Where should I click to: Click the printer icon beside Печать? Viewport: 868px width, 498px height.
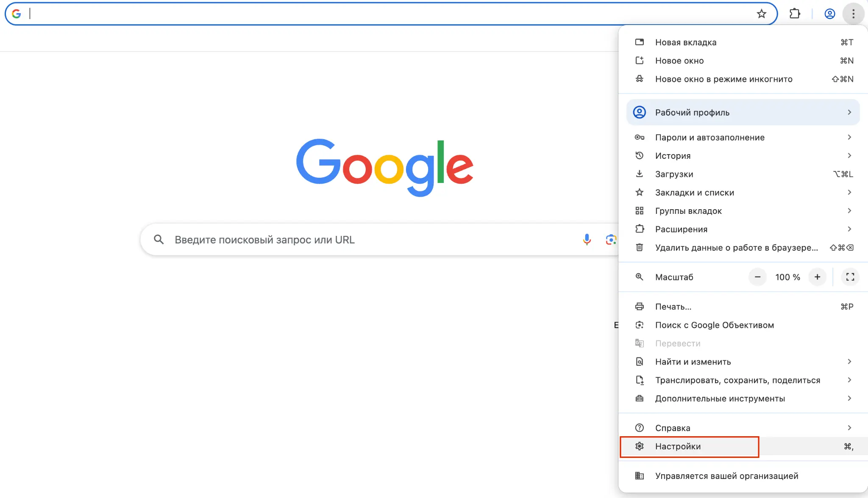640,306
